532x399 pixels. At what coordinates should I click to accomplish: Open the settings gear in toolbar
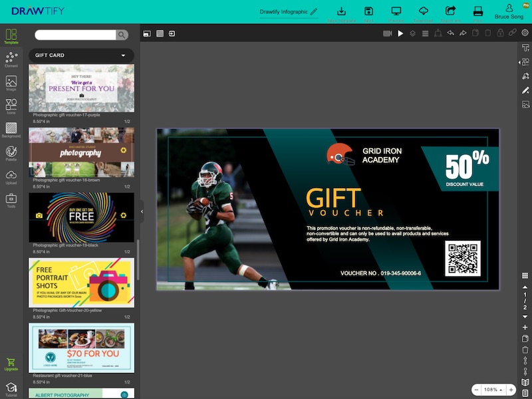coord(525,33)
